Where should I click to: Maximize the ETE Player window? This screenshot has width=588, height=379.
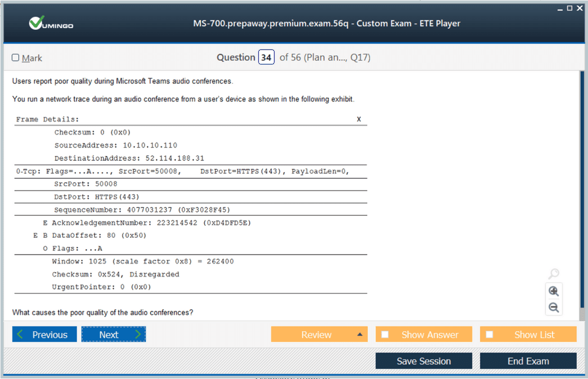pos(569,8)
